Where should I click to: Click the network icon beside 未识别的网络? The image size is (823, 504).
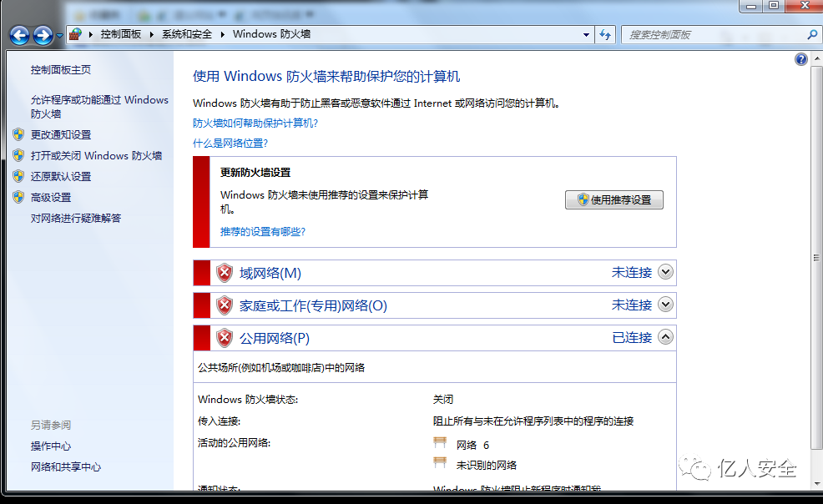(440, 462)
